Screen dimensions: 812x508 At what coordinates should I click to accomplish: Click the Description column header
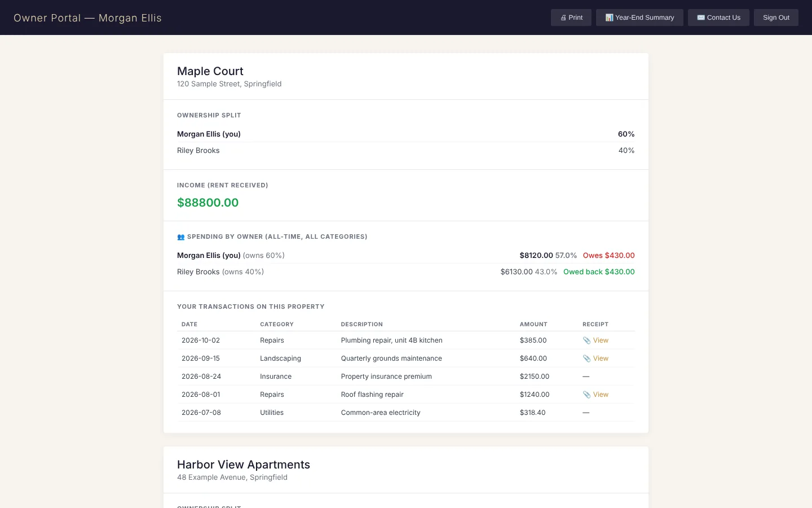[362, 325]
